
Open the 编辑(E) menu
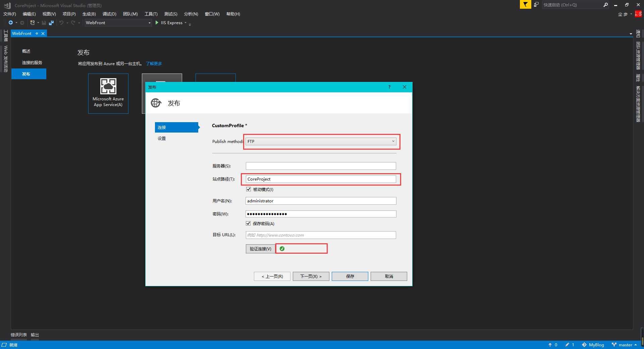pos(29,14)
